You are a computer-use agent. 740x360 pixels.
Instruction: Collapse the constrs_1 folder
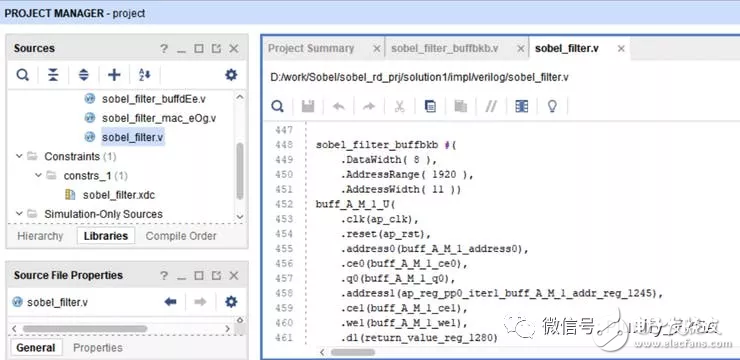click(38, 176)
